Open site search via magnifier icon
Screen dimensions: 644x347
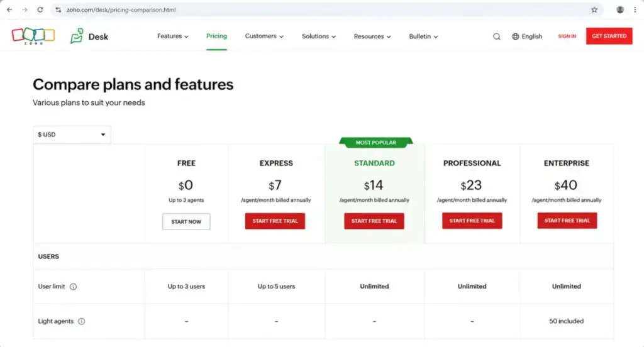pos(497,36)
